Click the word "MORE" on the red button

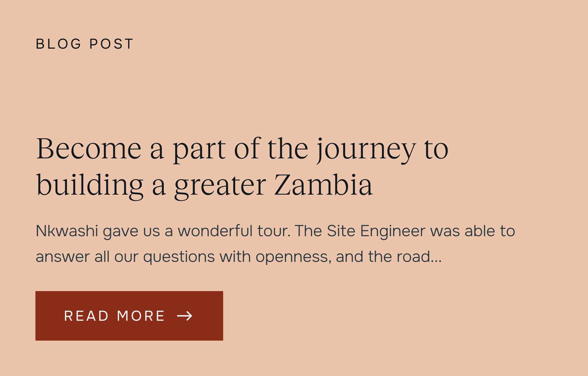coord(141,316)
